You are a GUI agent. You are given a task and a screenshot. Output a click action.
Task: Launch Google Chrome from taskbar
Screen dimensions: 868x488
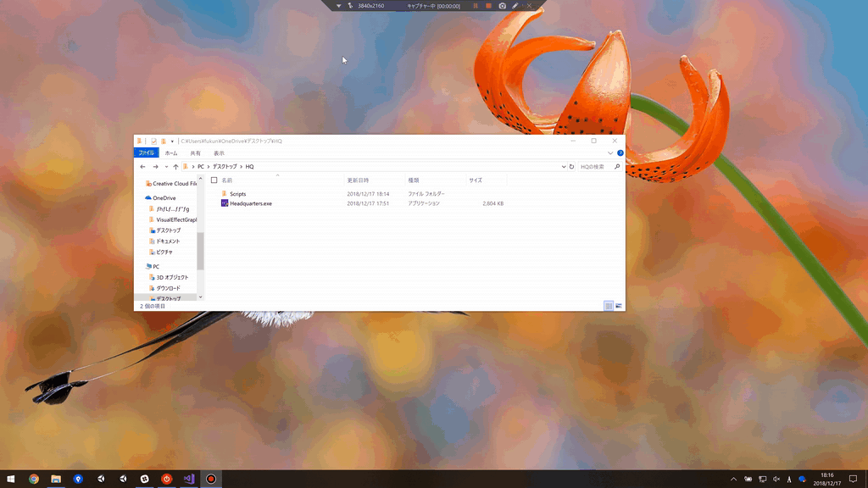(34, 480)
